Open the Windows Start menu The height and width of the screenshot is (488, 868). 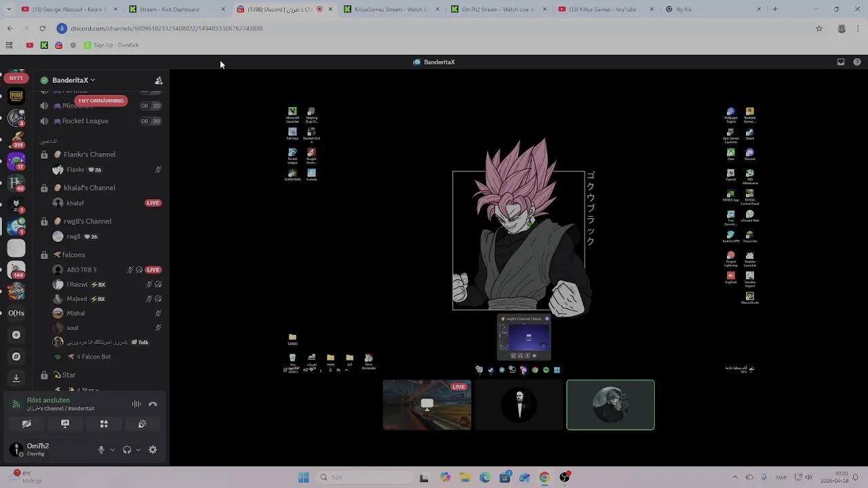click(303, 477)
